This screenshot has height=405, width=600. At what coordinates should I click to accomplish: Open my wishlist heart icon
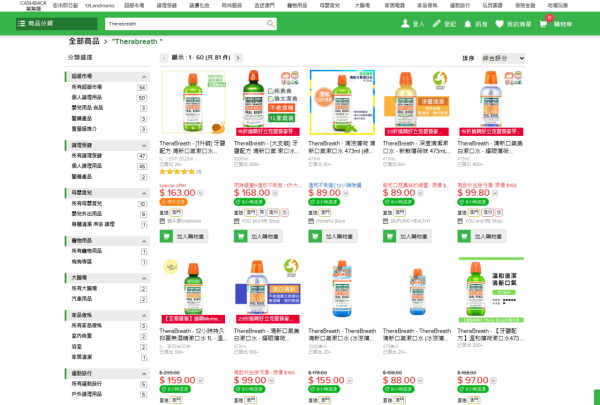pos(499,24)
